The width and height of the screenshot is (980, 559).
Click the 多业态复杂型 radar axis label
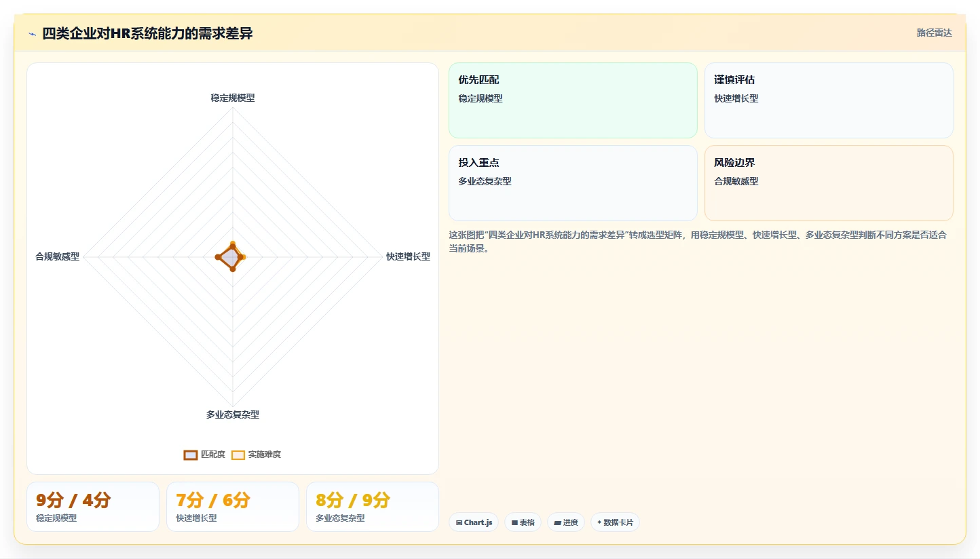click(x=233, y=415)
